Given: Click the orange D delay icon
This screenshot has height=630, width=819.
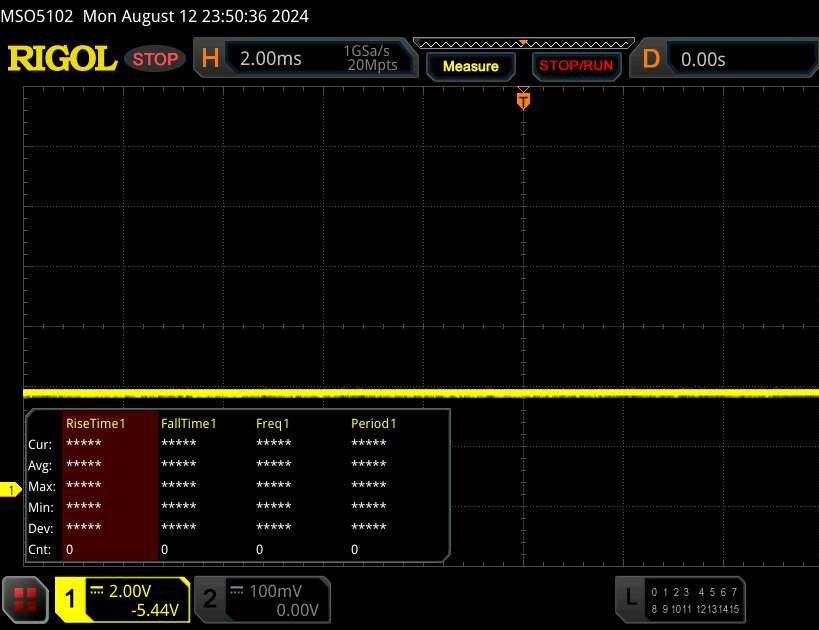Looking at the screenshot, I should pos(651,59).
